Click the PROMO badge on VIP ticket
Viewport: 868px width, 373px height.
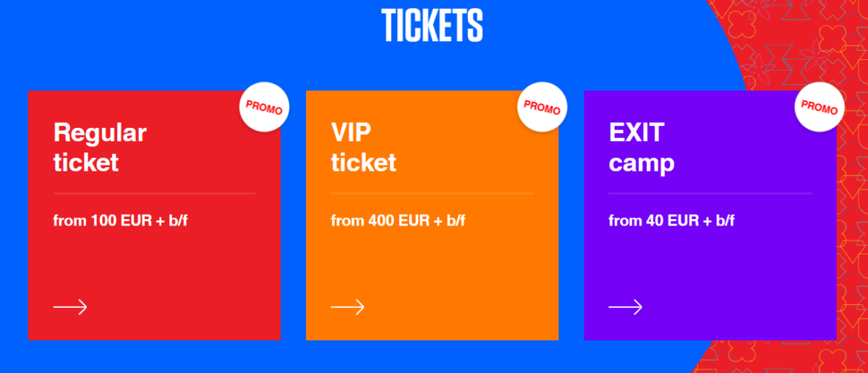tap(542, 107)
